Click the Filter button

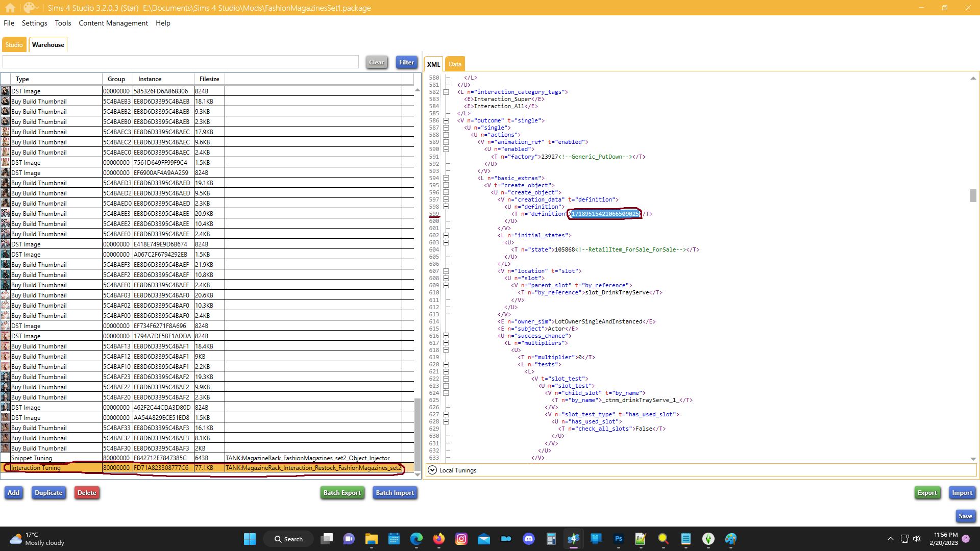tap(406, 62)
